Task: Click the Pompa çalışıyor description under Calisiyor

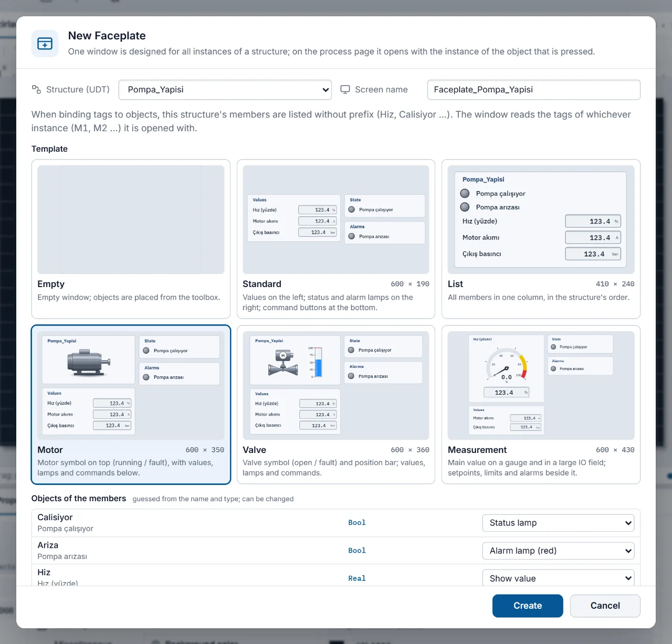Action: [65, 529]
